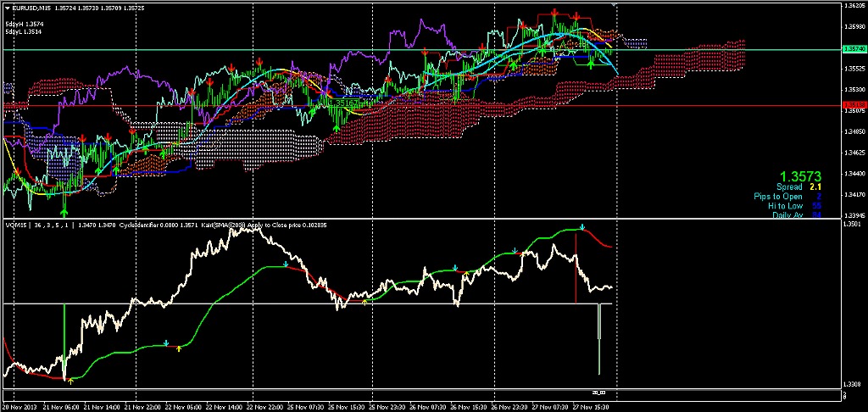
Task: Click the 25 Nov 23:30 time label
Action: coord(386,406)
